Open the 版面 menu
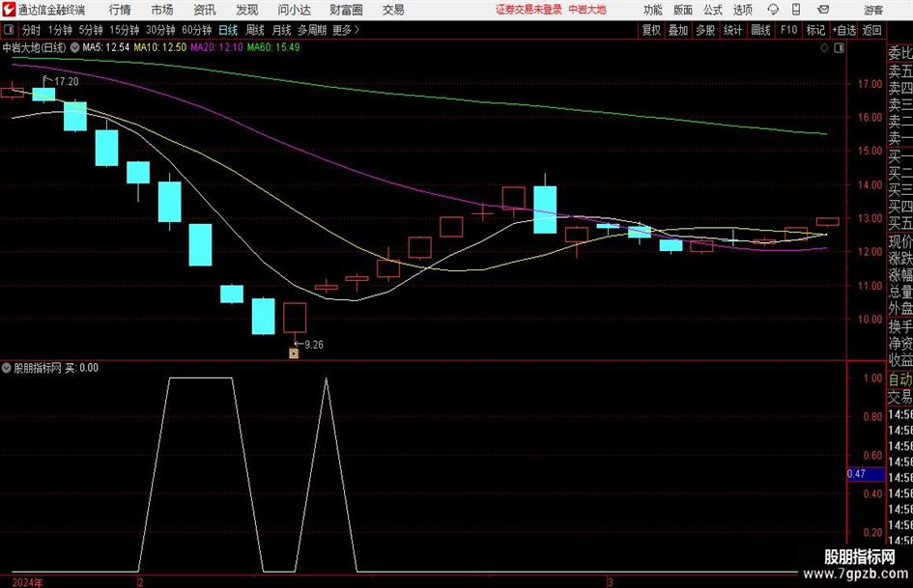The height and width of the screenshot is (588, 913). tap(683, 10)
